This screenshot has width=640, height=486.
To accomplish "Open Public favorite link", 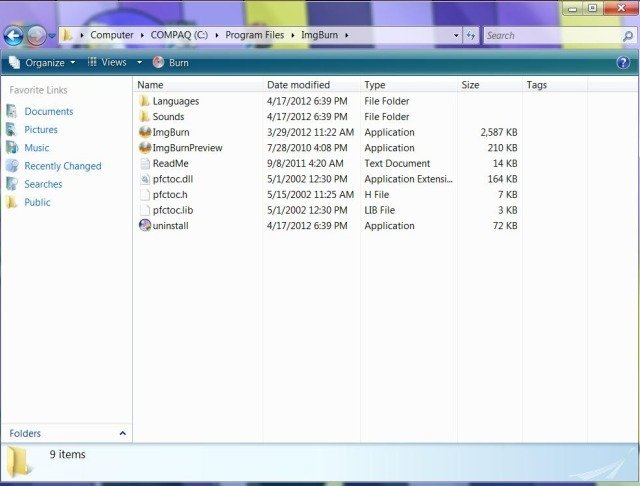I will (37, 202).
